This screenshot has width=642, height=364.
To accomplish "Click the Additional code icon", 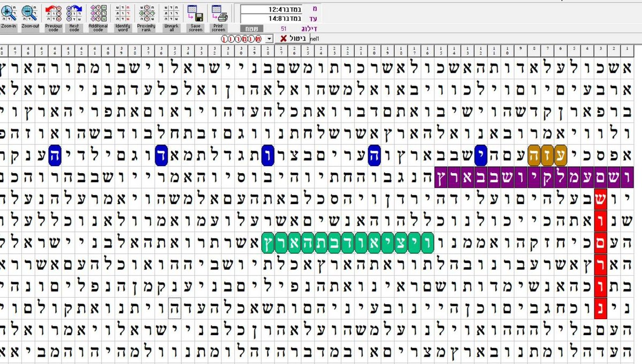I will tap(98, 16).
